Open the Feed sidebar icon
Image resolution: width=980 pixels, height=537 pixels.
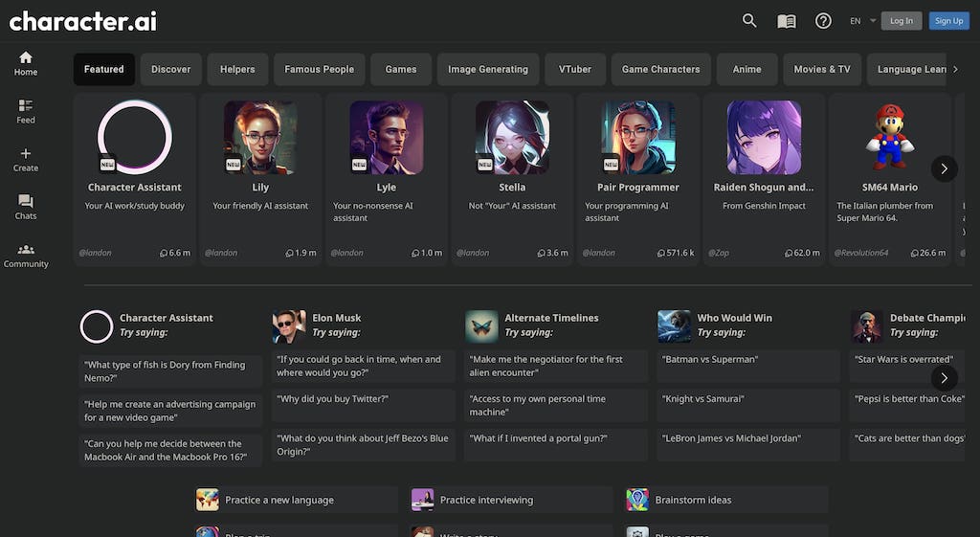tap(26, 111)
